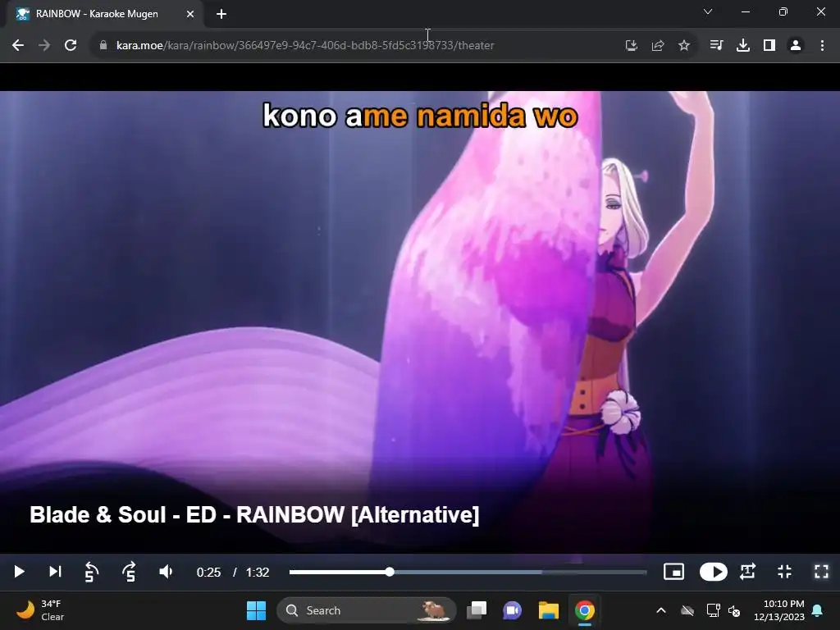The image size is (840, 630).
Task: Open a new browser tab
Action: 221,14
